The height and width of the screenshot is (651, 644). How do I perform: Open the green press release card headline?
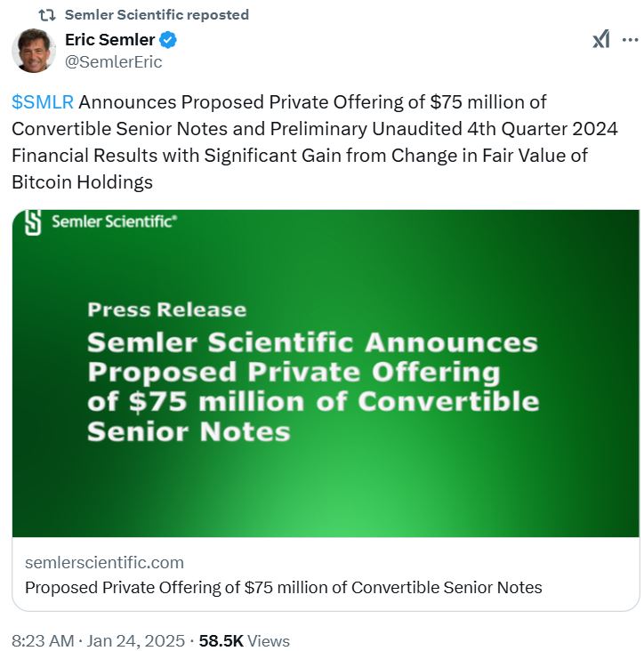(312, 387)
